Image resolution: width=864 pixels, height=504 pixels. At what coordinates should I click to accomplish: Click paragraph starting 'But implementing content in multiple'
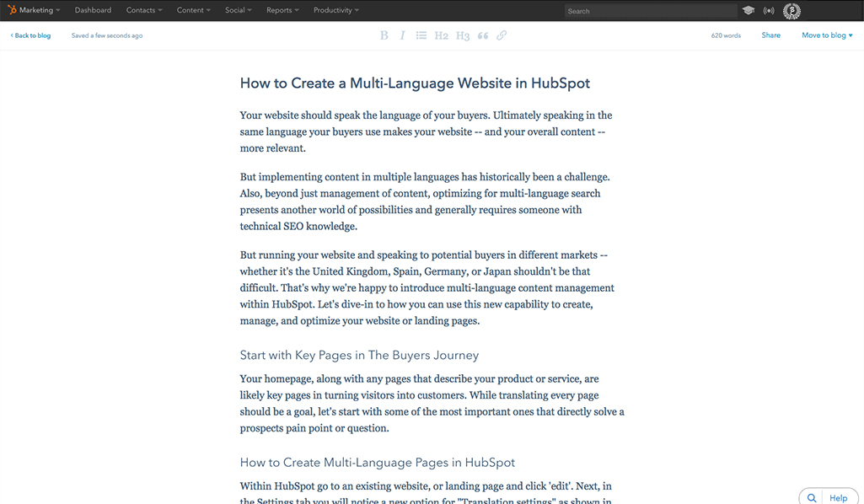tap(425, 201)
